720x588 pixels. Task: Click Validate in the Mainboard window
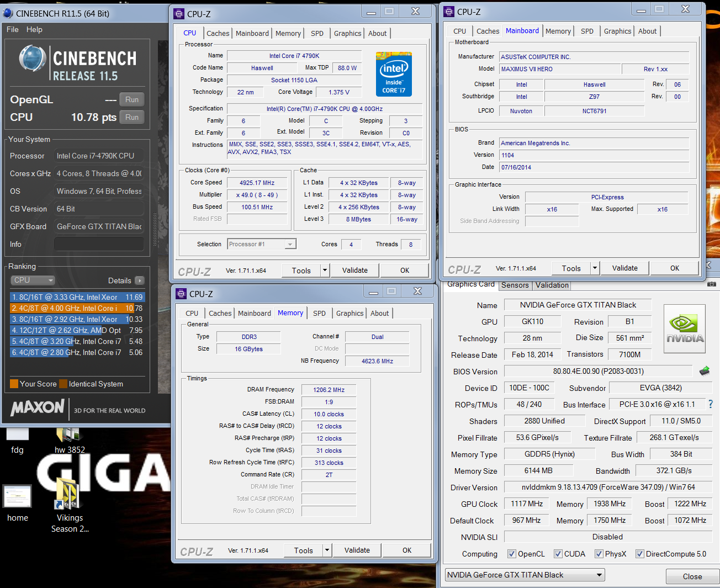tap(625, 268)
